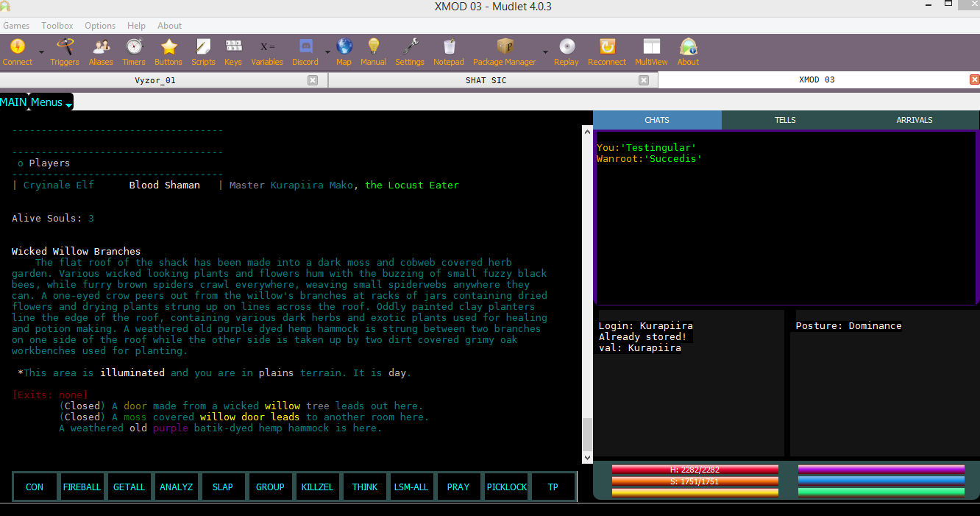Open the About menu
The width and height of the screenshot is (980, 516).
[x=170, y=26]
